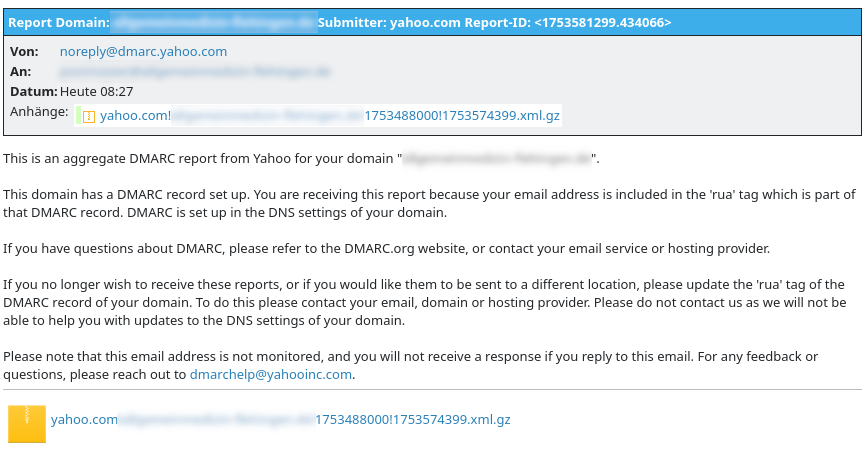Screen dimensions: 867x470
Task: Click paragraph starting 'This domain has a DMARC'
Action: coord(429,203)
